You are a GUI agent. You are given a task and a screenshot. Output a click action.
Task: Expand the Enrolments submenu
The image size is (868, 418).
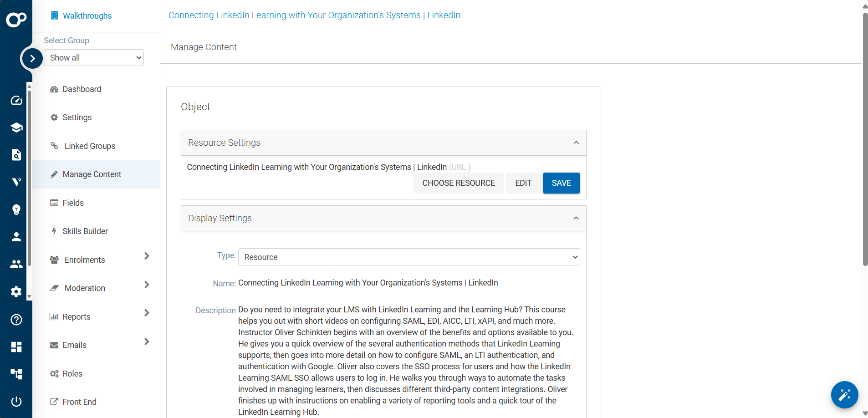coord(147,256)
